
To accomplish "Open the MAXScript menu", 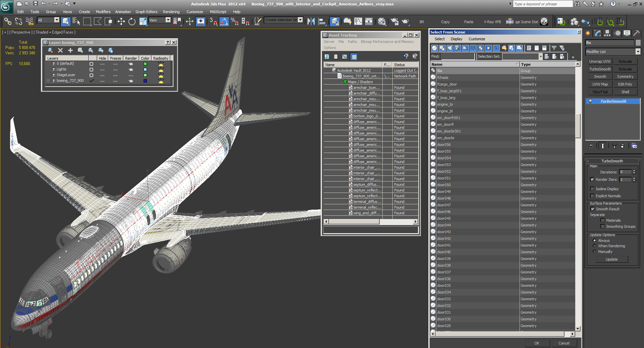I will pos(218,12).
